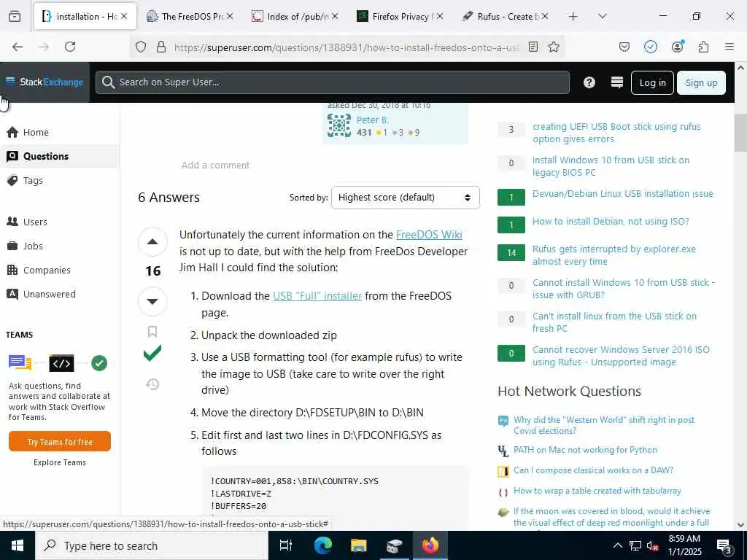Open File Explorer from taskbar
This screenshot has height=560, width=747.
358,545
